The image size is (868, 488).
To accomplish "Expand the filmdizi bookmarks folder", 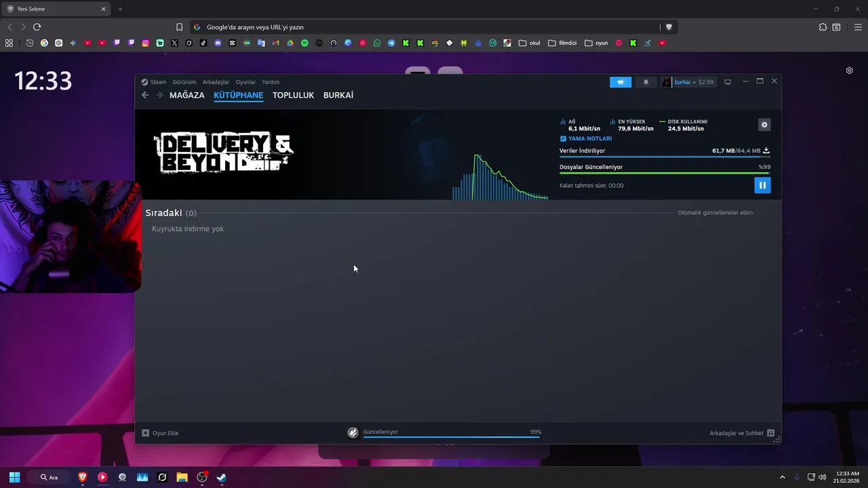I will point(562,43).
